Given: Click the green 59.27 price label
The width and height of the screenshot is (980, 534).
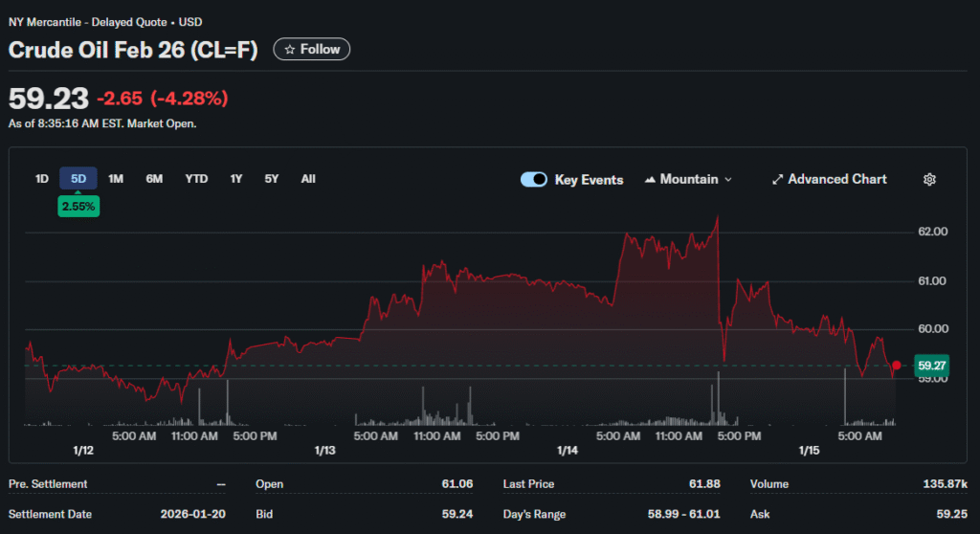Looking at the screenshot, I should click(931, 366).
